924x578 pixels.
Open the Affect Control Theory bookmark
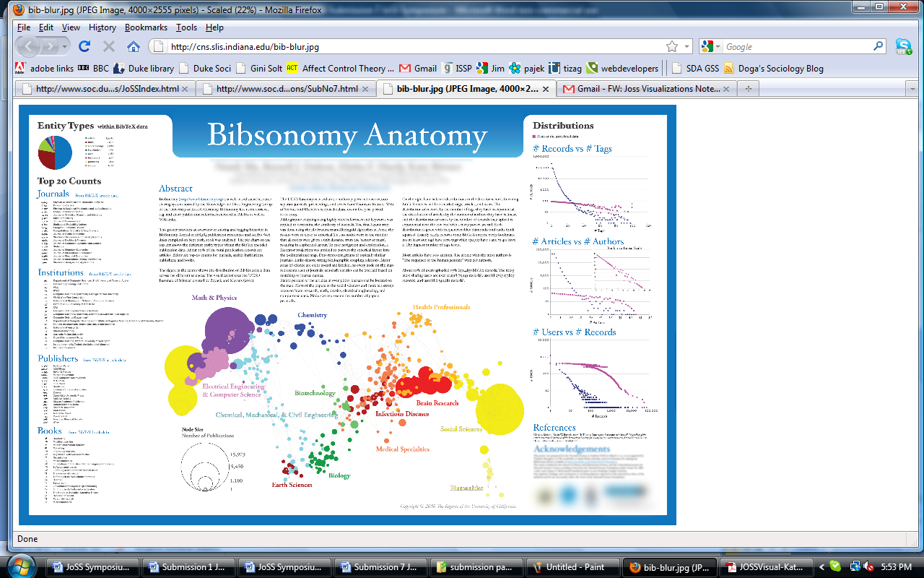point(341,68)
